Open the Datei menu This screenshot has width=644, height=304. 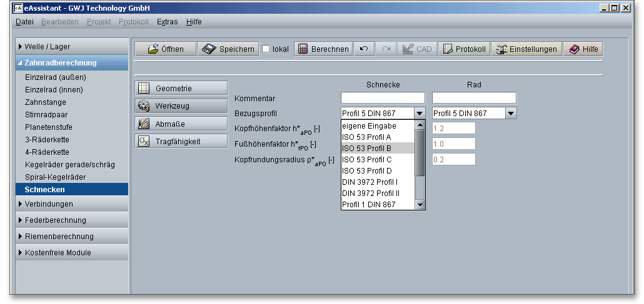[24, 22]
